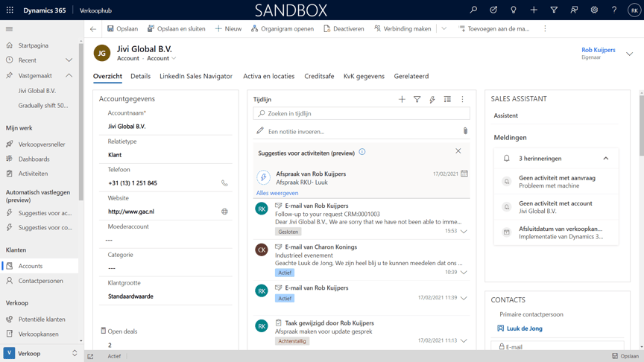Click the timeline lightning bolt icon
This screenshot has height=362, width=644.
click(432, 99)
